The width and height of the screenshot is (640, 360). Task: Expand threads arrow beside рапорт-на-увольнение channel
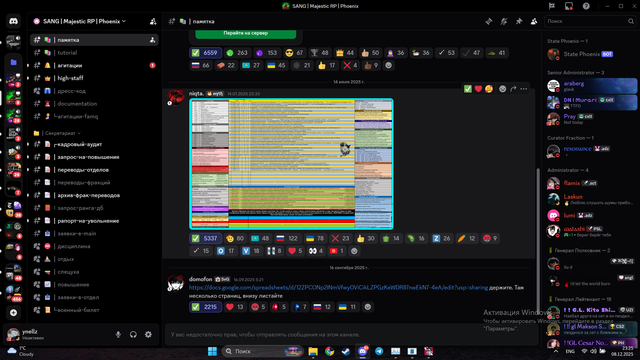click(x=28, y=221)
